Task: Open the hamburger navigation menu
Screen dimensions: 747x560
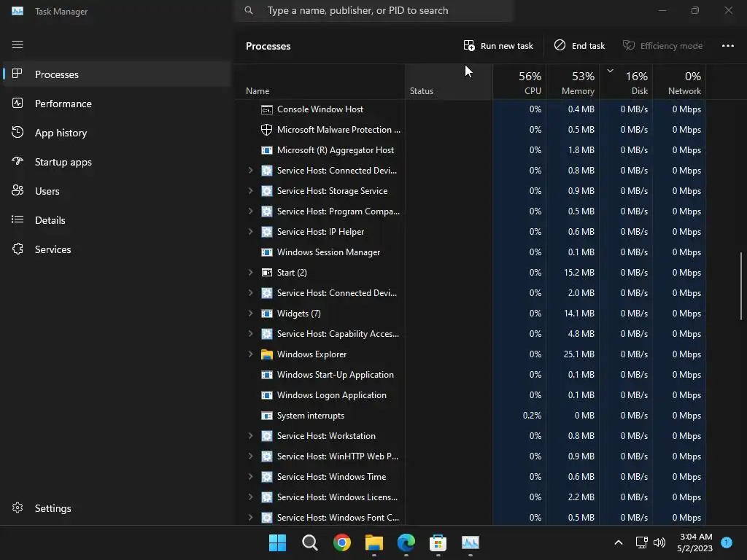Action: coord(18,44)
